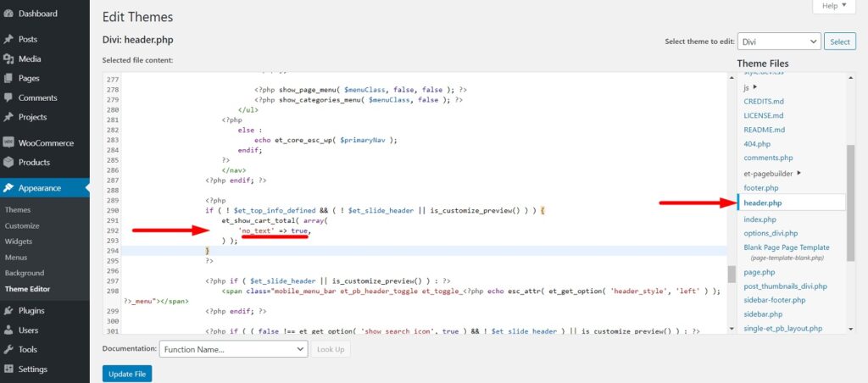This screenshot has width=868, height=383.
Task: Open the Function Name documentation dropdown
Action: pyautogui.click(x=233, y=349)
